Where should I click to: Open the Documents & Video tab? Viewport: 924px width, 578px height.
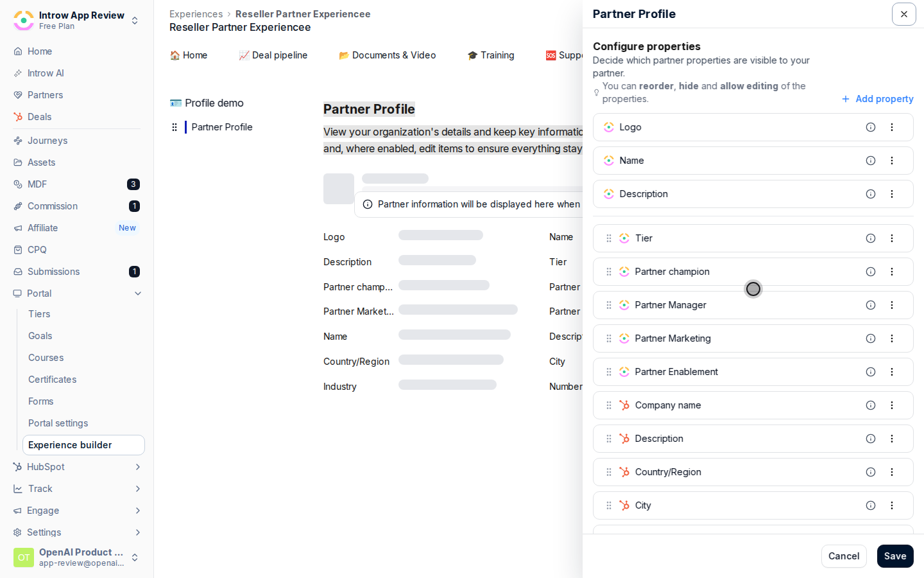point(388,55)
